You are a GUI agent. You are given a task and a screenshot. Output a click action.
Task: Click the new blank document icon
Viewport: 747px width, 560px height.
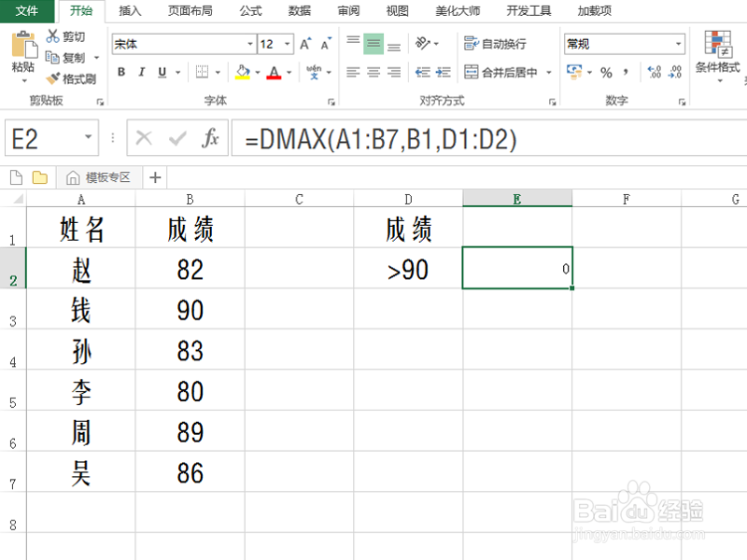pyautogui.click(x=16, y=177)
